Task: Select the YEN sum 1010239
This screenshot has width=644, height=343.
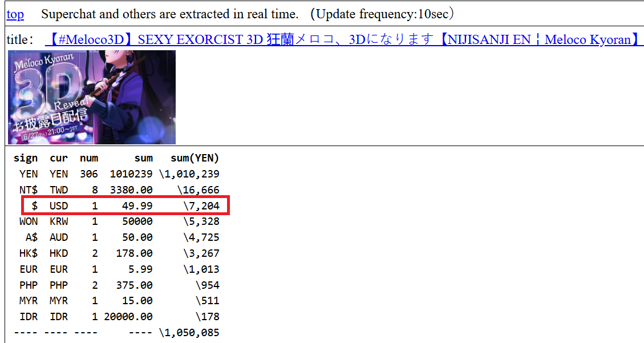Action: (131, 174)
